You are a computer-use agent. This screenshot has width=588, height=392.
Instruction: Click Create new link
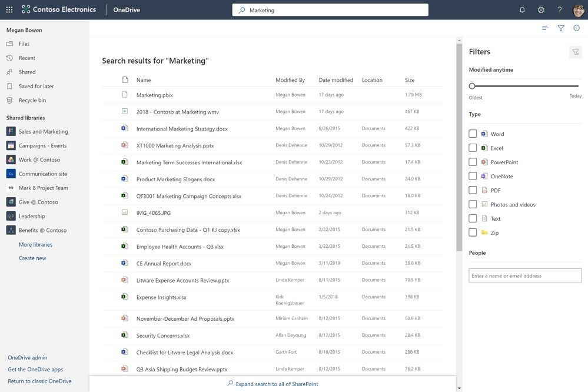pyautogui.click(x=32, y=258)
